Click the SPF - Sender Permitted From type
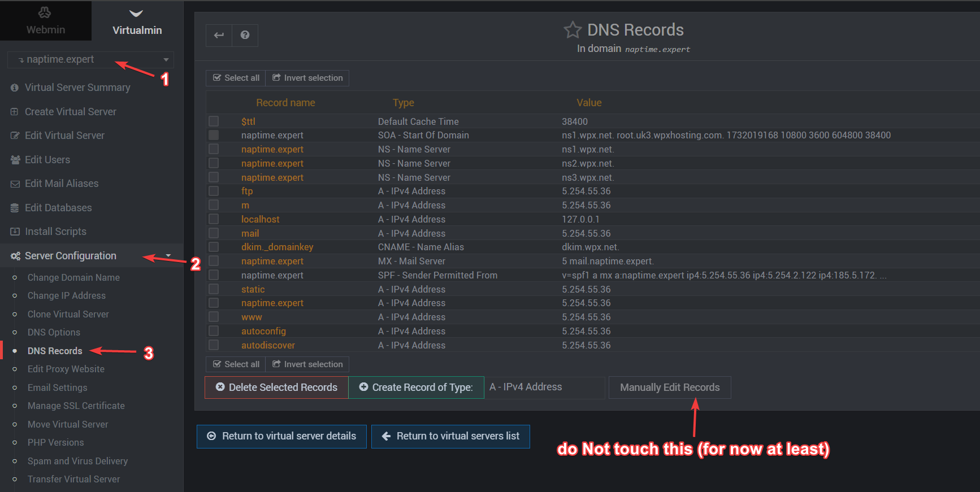Screen dimensions: 980x492 tap(437, 275)
